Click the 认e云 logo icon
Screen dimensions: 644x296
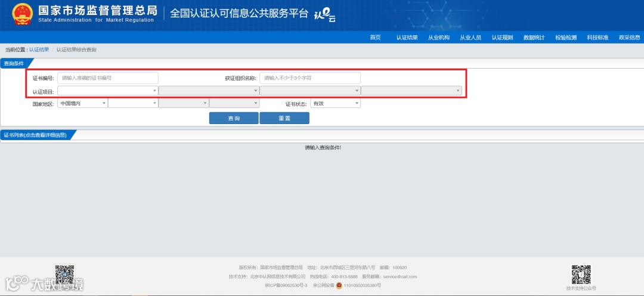(x=325, y=15)
